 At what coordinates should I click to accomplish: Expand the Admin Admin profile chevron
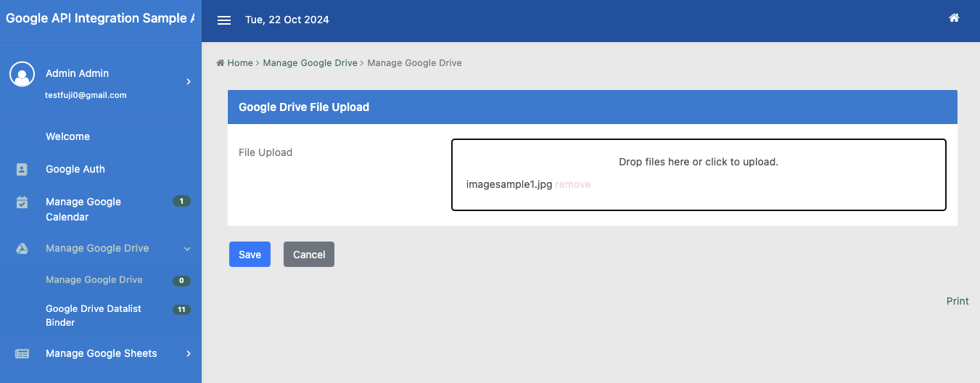188,81
